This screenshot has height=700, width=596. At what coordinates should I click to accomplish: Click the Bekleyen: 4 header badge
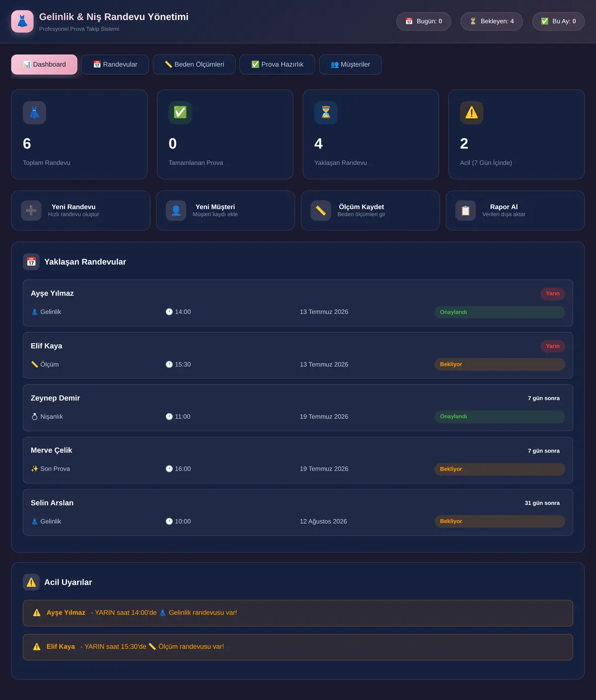pyautogui.click(x=492, y=21)
